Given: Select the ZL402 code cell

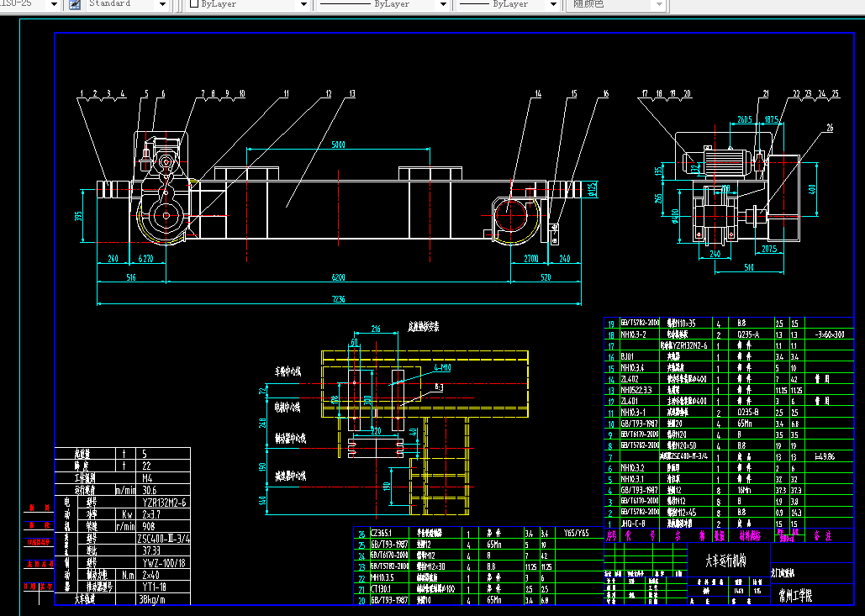Looking at the screenshot, I should pyautogui.click(x=629, y=379).
